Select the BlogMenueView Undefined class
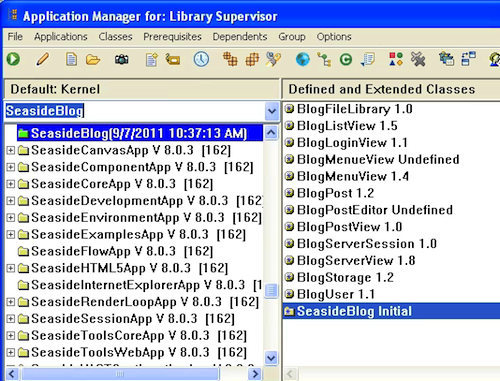This screenshot has height=381, width=500. (x=378, y=159)
